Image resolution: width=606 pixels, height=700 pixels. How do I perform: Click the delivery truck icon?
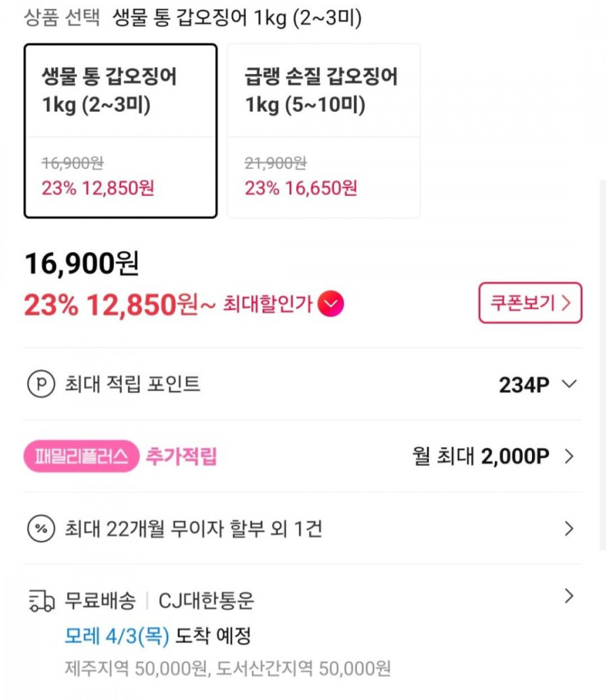[41, 601]
